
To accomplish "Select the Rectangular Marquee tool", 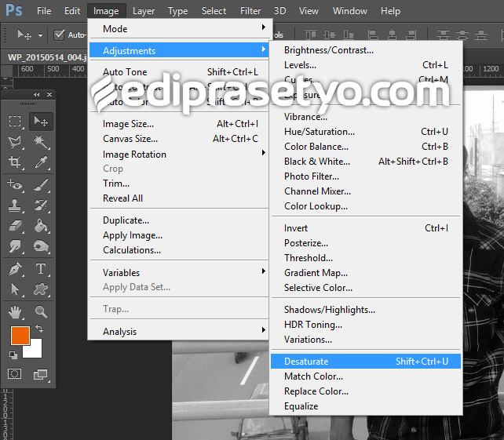I will click(x=15, y=121).
